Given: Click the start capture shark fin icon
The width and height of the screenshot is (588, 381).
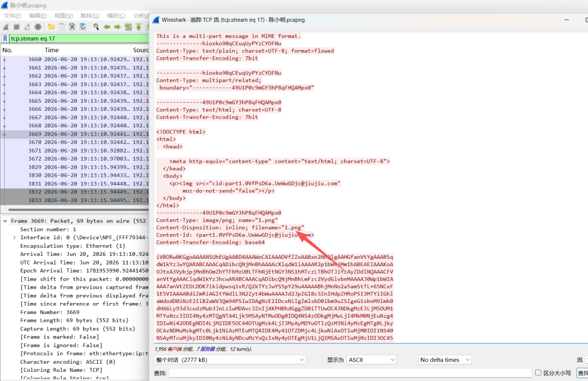Looking at the screenshot, I should coord(6,27).
